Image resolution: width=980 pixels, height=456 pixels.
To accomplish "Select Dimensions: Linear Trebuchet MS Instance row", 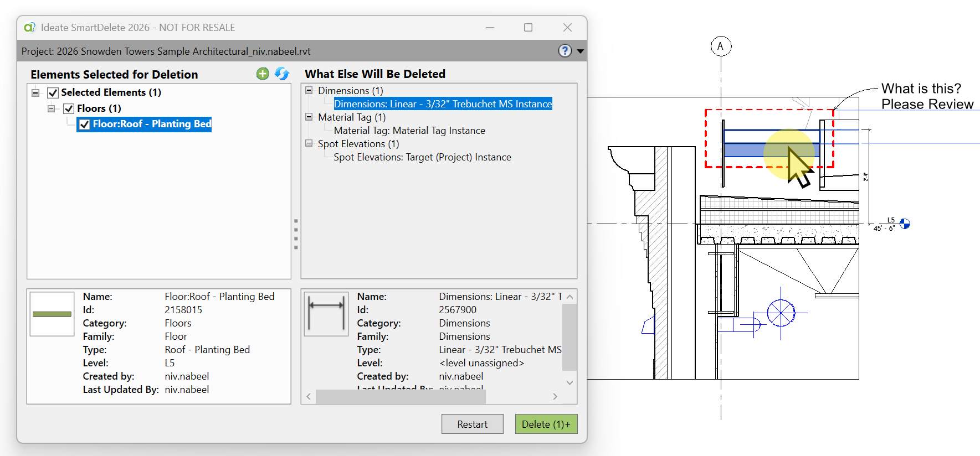I will pos(443,104).
